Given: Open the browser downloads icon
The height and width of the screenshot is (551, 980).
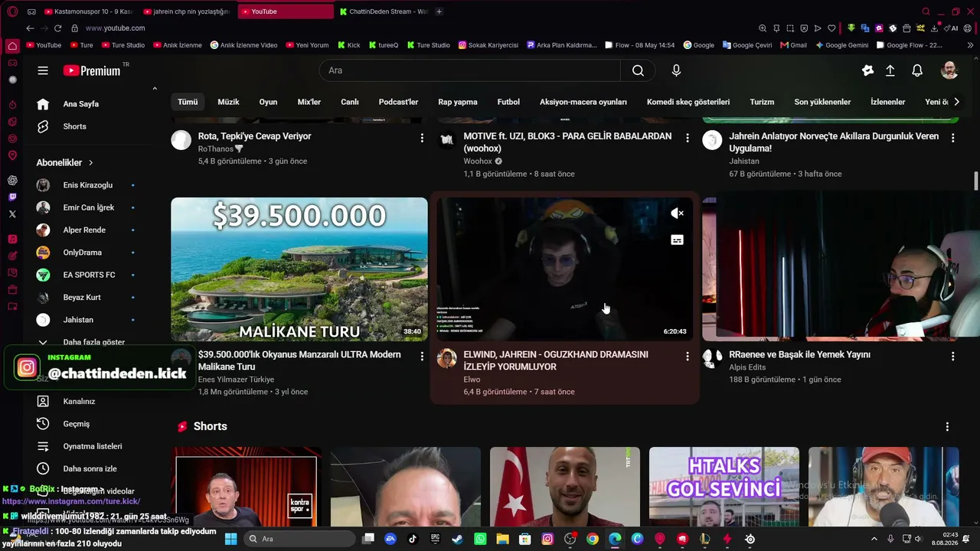Looking at the screenshot, I should point(935,28).
